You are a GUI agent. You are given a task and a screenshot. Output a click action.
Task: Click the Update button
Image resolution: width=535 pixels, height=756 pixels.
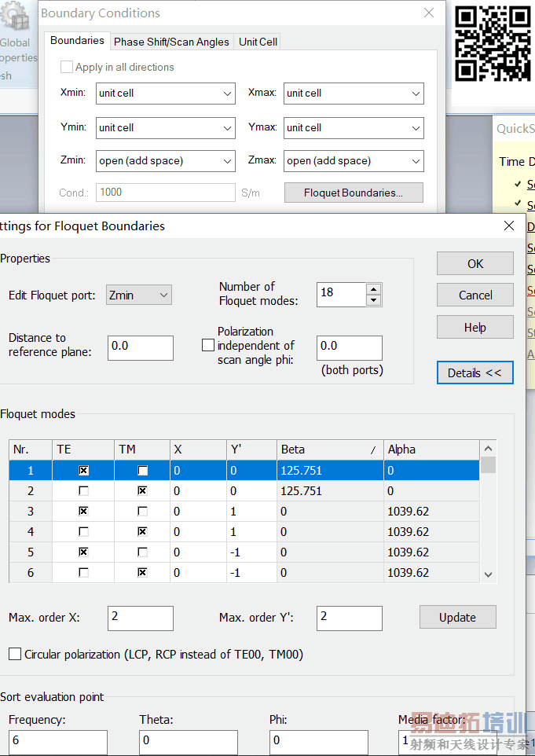click(x=457, y=617)
